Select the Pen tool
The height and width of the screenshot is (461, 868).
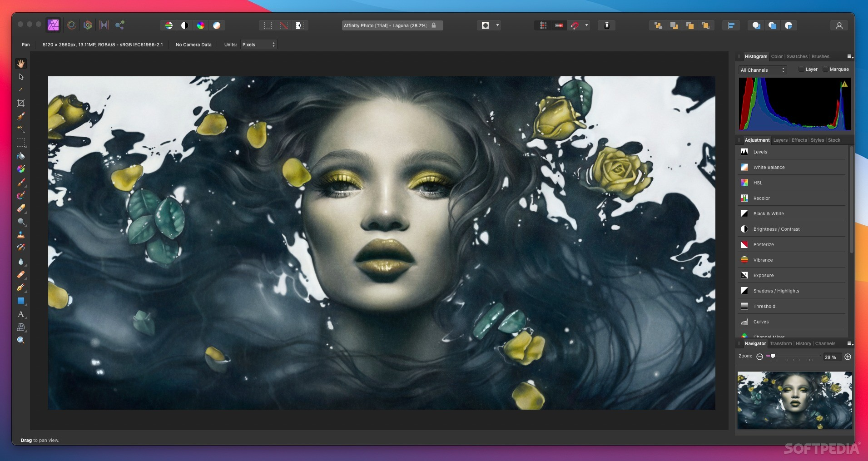click(x=21, y=288)
